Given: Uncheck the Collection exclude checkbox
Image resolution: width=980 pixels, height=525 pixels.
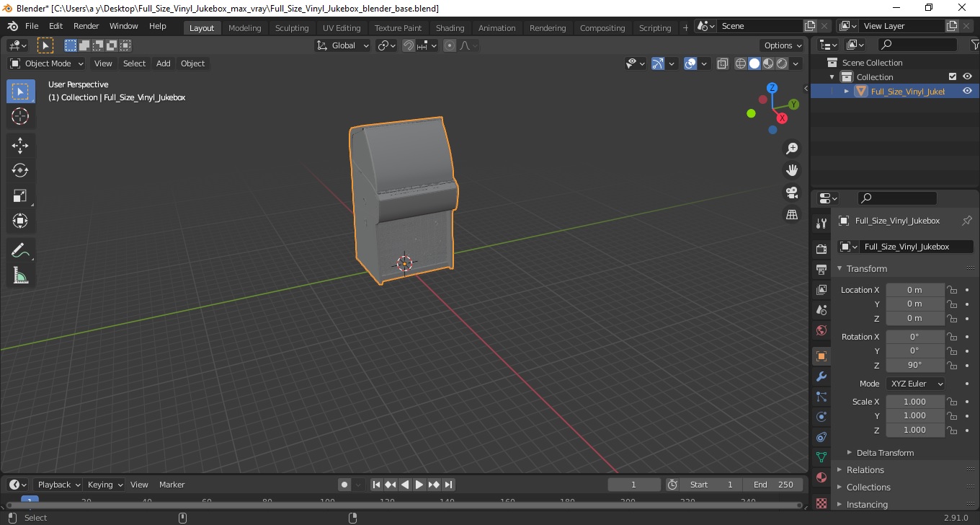Looking at the screenshot, I should 953,76.
